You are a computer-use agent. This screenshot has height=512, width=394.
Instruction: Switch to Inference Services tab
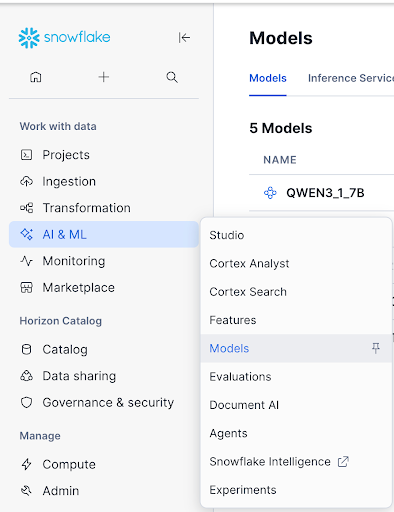351,78
